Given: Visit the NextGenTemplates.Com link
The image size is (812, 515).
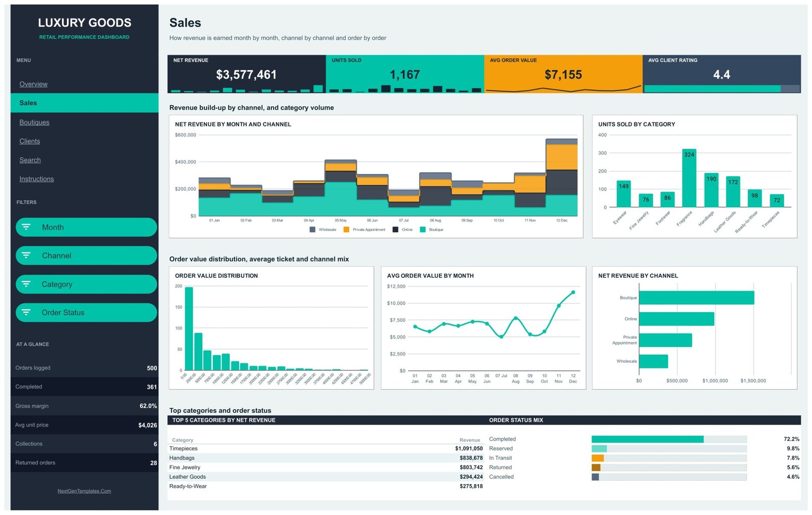Looking at the screenshot, I should tap(84, 491).
